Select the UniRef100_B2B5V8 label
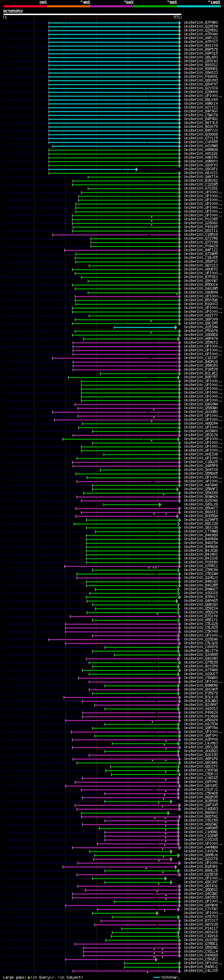 pos(201,801)
